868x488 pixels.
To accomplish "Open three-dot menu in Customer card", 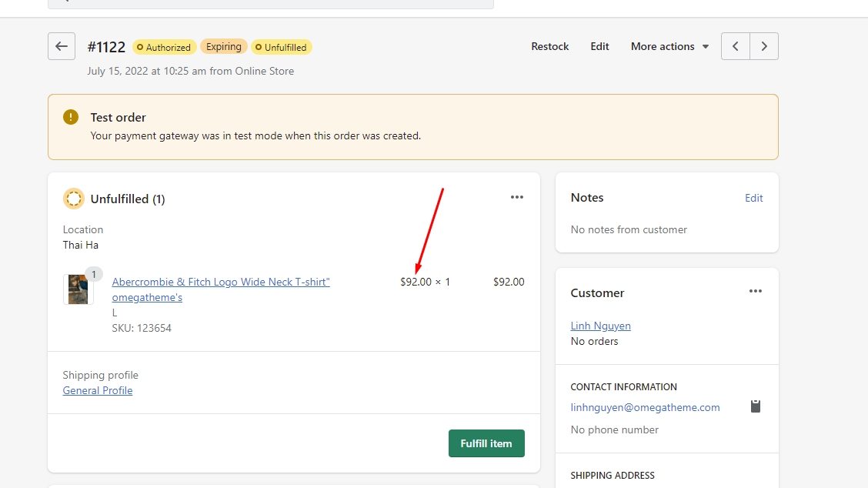I will point(756,291).
